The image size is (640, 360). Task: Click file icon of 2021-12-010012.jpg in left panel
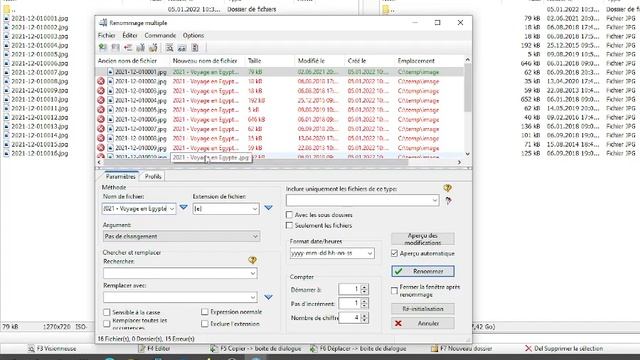pos(6,118)
